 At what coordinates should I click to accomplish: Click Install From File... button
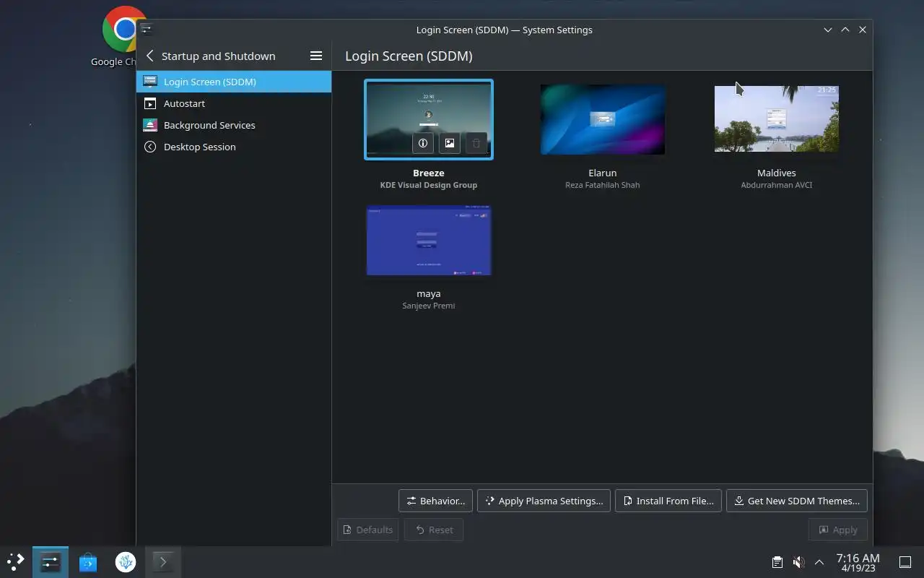pos(668,501)
